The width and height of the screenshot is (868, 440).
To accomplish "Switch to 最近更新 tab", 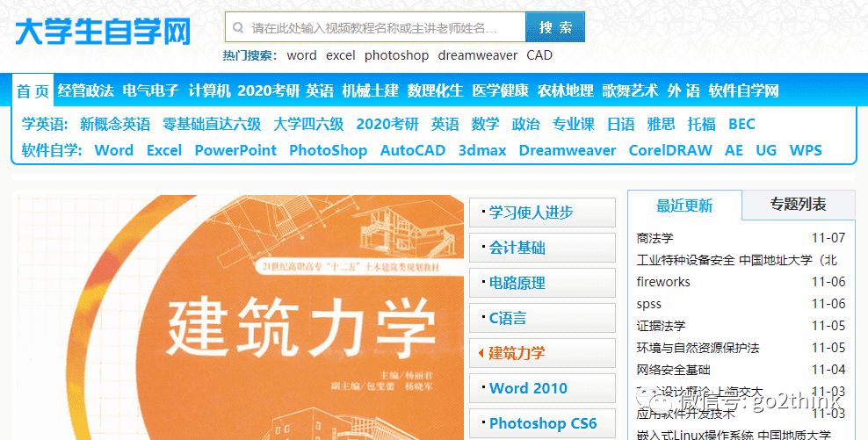I will (x=684, y=206).
